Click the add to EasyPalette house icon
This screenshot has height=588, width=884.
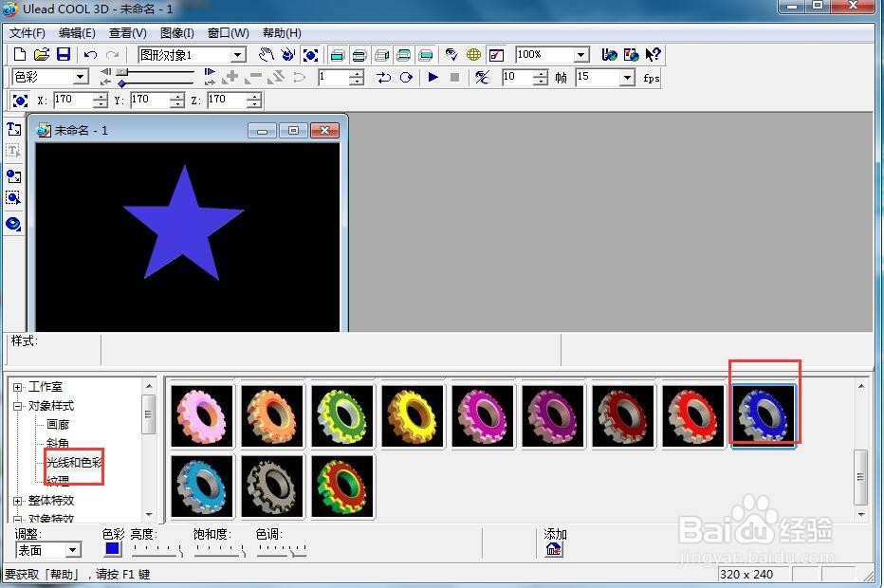554,549
